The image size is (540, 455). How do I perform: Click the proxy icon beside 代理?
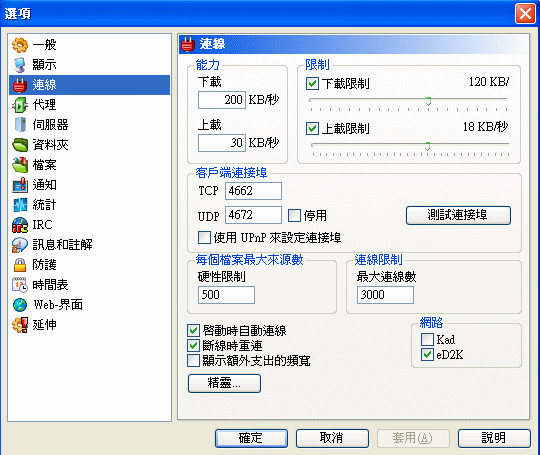pos(20,105)
